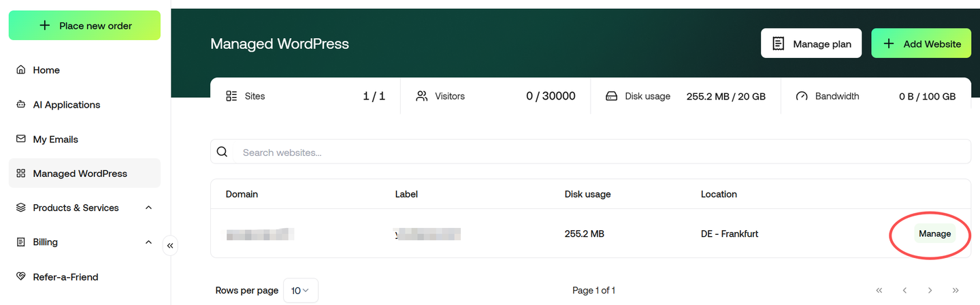Click the Disk usage column header
The width and height of the screenshot is (980, 305).
pyautogui.click(x=588, y=194)
